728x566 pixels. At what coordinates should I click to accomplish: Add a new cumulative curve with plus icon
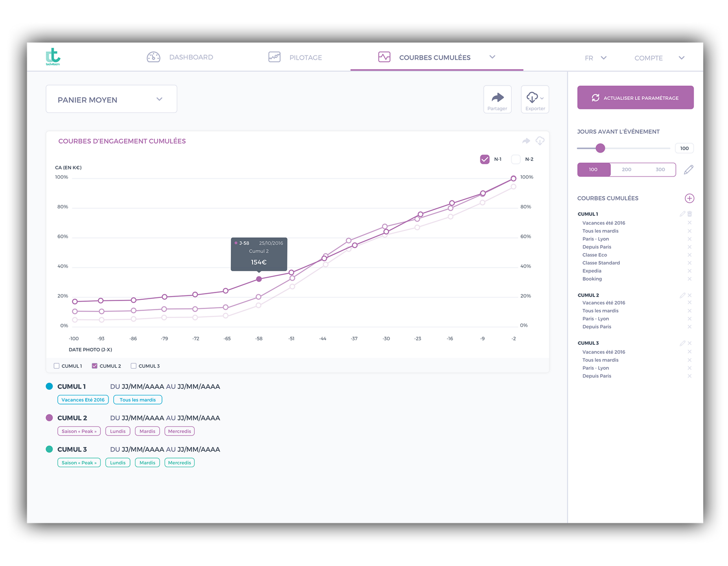tap(689, 198)
